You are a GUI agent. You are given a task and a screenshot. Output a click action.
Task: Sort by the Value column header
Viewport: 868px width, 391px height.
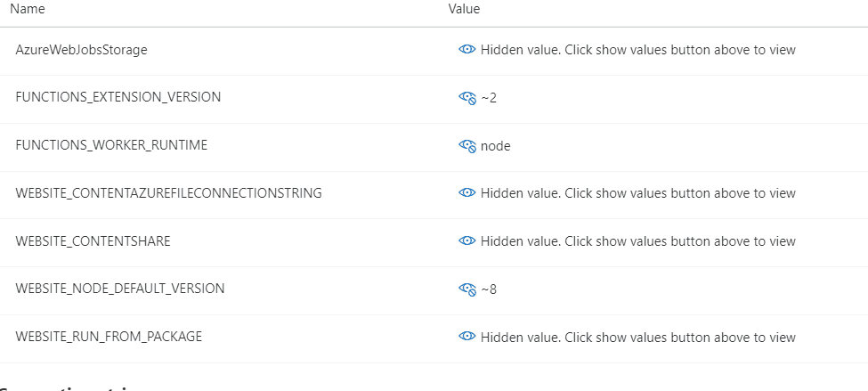click(x=464, y=9)
